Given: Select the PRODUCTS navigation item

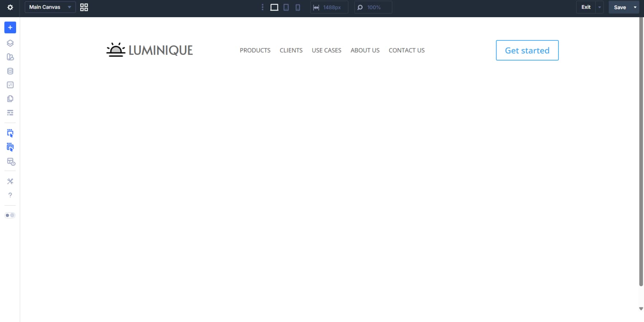Looking at the screenshot, I should [255, 50].
